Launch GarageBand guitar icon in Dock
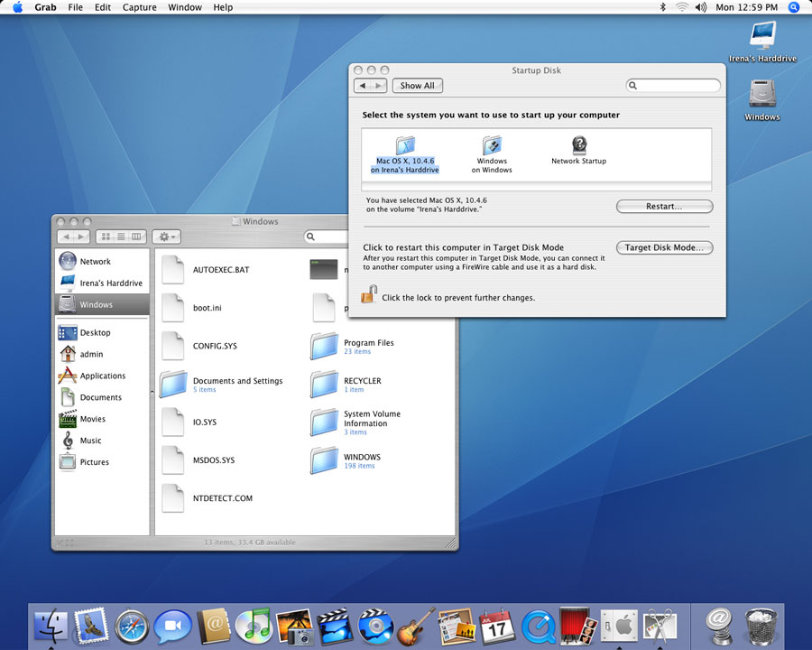The width and height of the screenshot is (812, 650). coord(416,627)
